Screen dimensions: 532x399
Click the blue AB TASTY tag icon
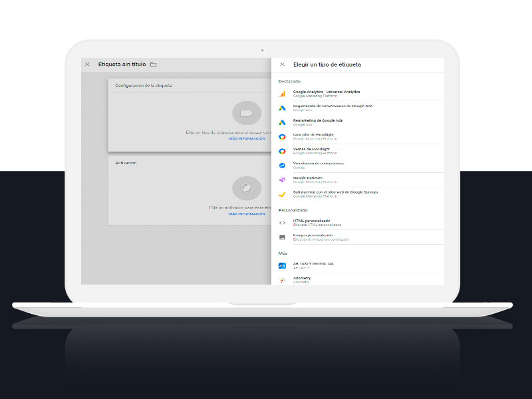pos(282,265)
